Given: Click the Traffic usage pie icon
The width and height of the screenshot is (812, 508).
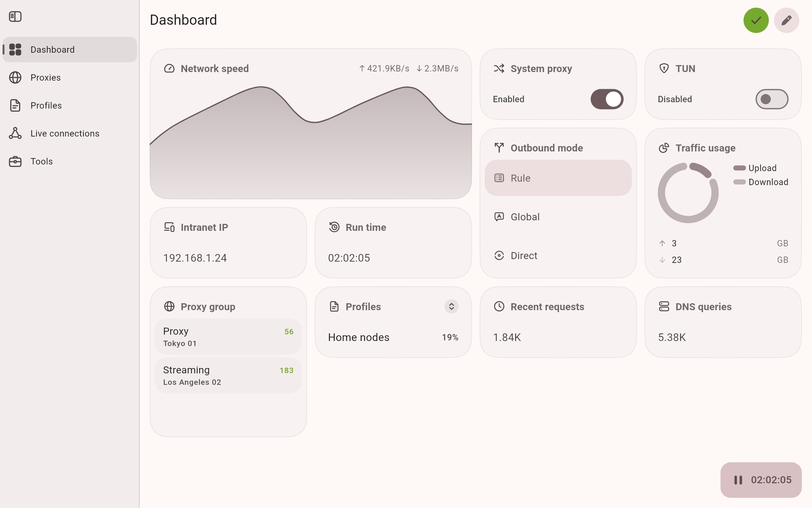Looking at the screenshot, I should [x=664, y=148].
